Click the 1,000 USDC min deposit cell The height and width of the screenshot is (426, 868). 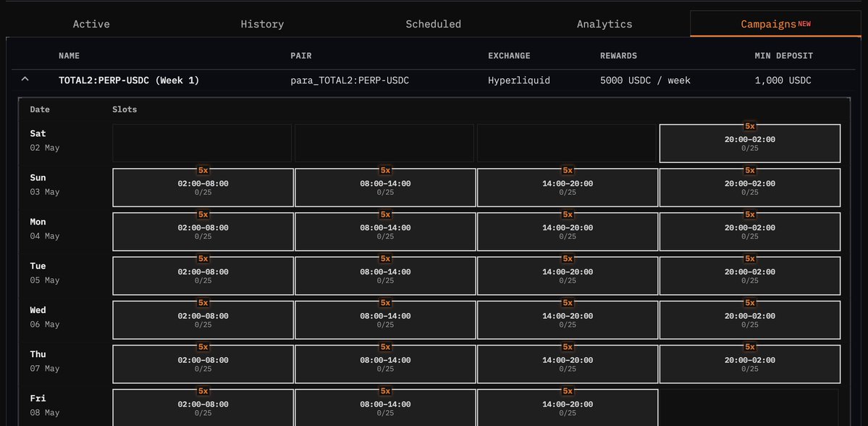(x=783, y=80)
